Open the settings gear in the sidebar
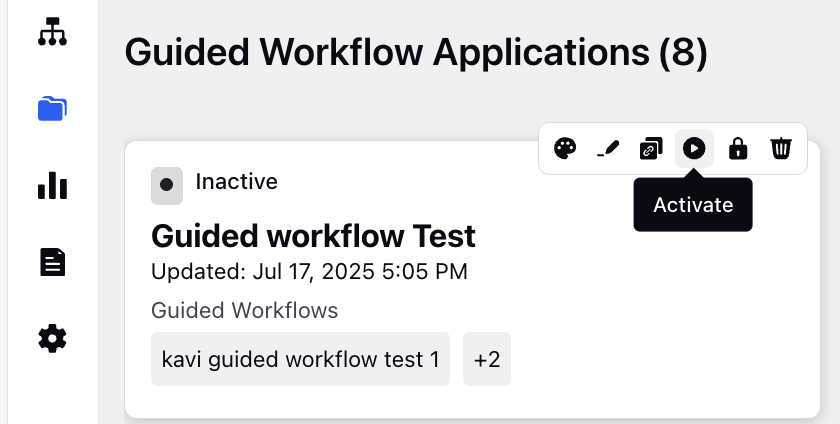 coord(52,339)
